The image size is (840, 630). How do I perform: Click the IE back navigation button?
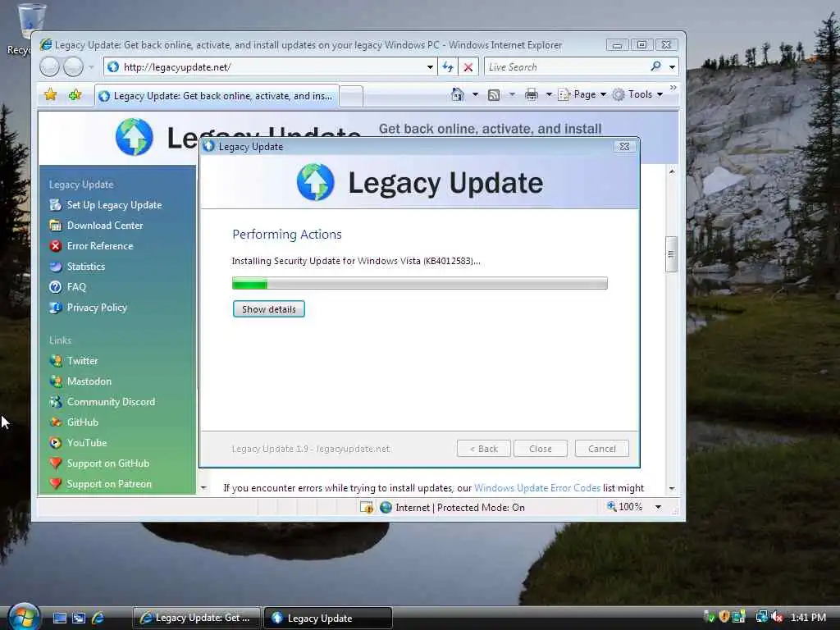(49, 67)
